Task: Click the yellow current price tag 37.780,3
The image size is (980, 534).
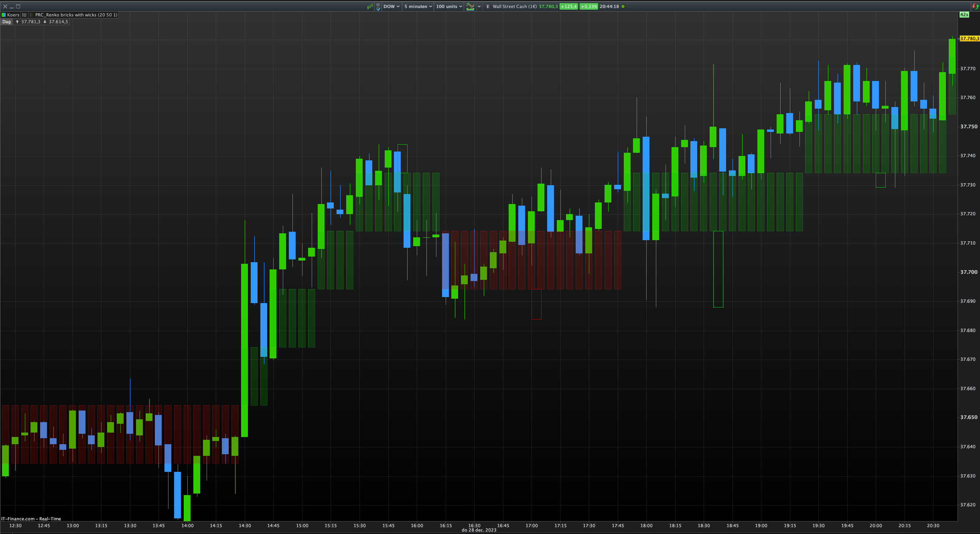Action: tap(969, 38)
